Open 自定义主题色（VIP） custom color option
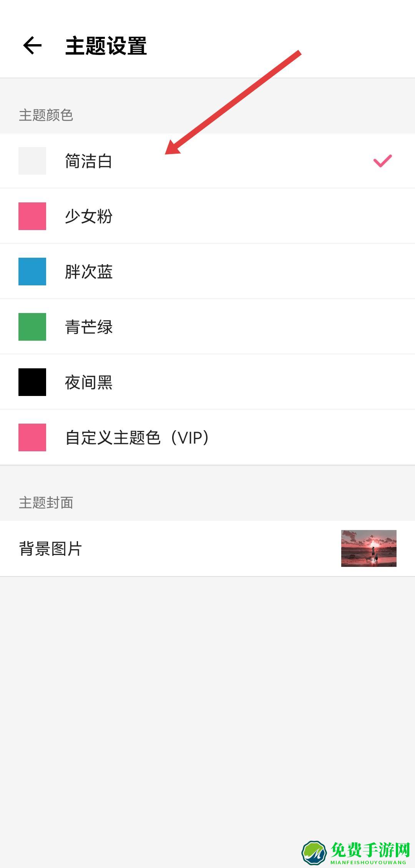Image resolution: width=415 pixels, height=868 pixels. click(137, 437)
